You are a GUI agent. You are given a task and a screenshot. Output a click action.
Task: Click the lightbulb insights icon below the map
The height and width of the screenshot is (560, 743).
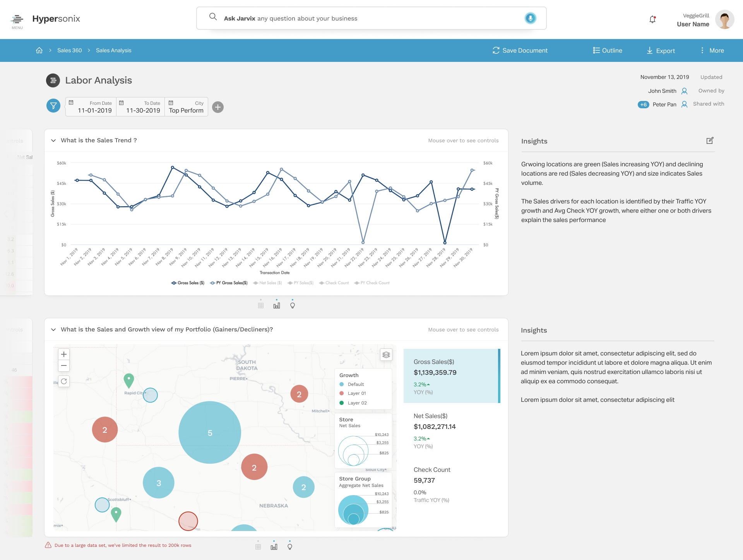(x=289, y=546)
